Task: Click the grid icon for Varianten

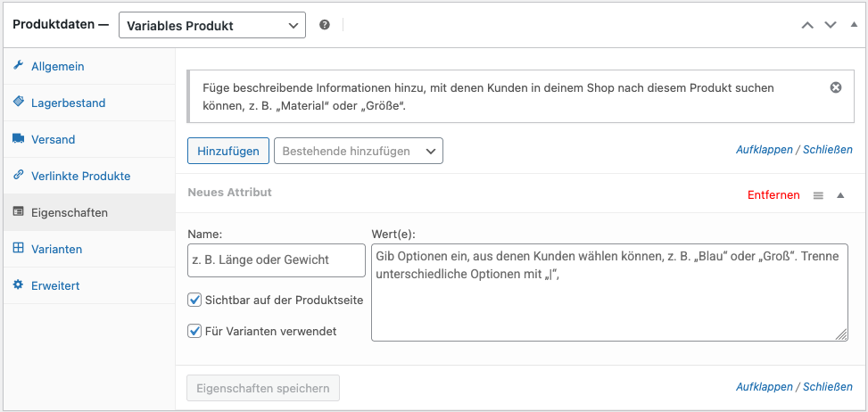Action: coord(18,249)
